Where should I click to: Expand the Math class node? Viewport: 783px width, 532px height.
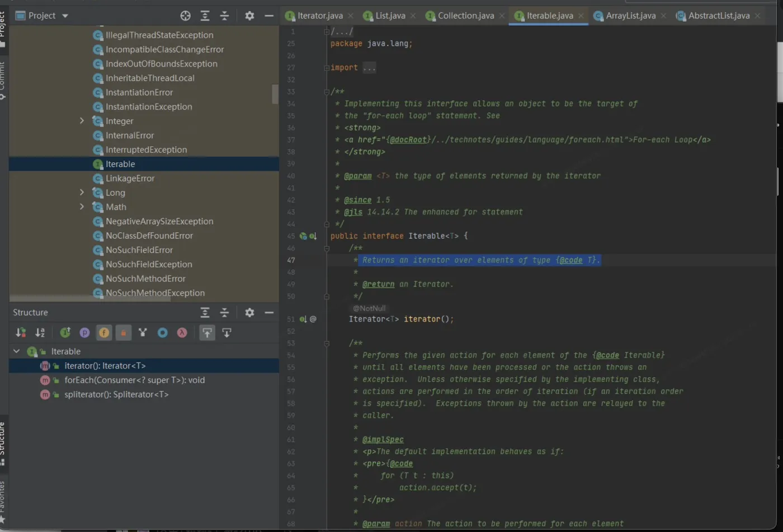click(82, 207)
